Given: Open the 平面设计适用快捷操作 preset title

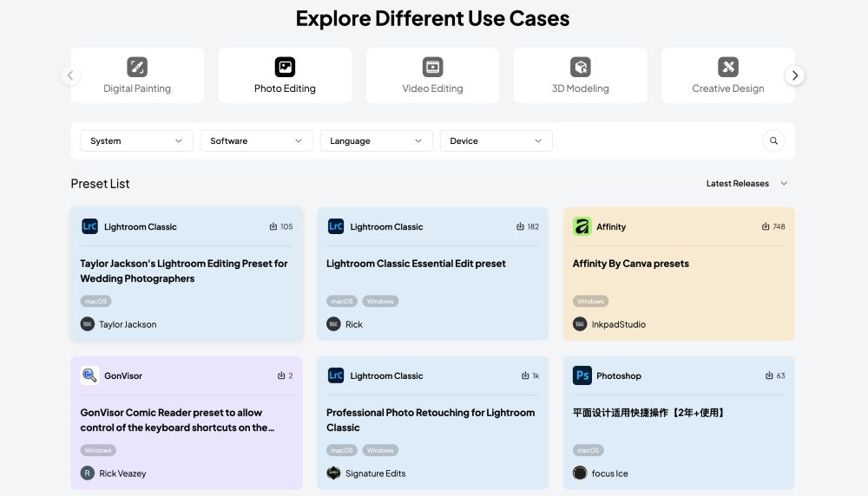Looking at the screenshot, I should coord(648,413).
